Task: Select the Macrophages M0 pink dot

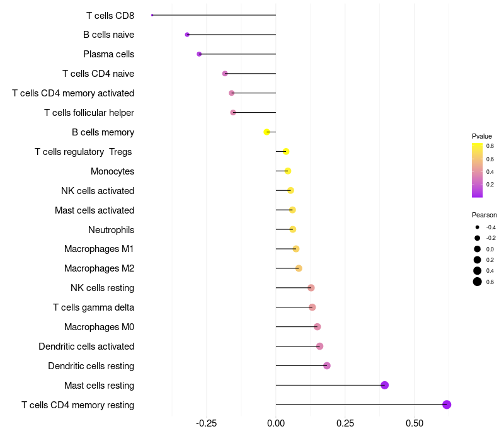Action: (318, 327)
